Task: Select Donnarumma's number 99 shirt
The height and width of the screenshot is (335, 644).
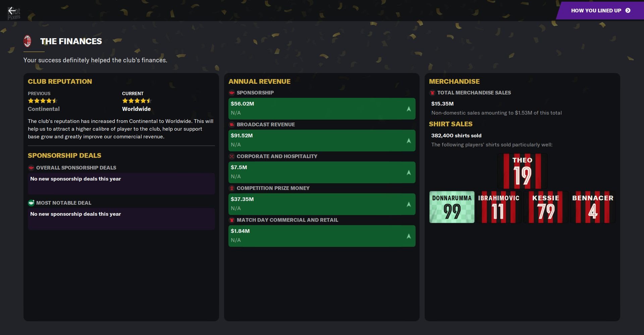Action: tap(452, 207)
